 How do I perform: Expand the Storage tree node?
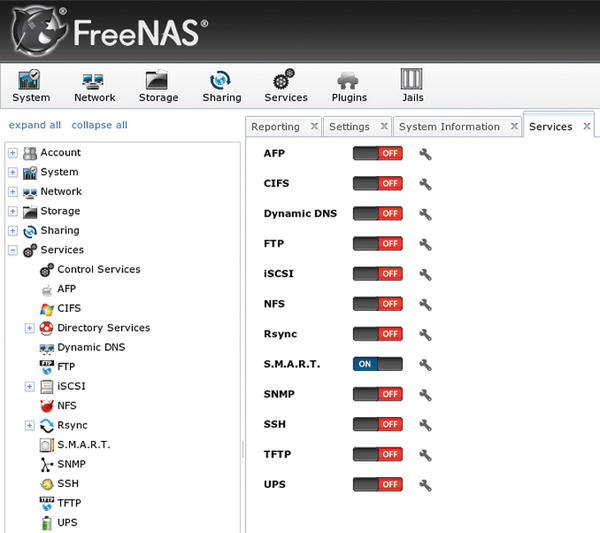point(13,211)
